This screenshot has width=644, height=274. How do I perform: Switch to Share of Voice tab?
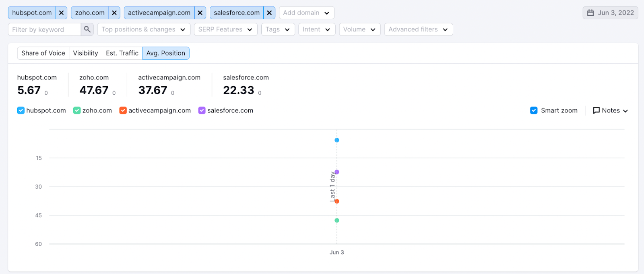[x=43, y=53]
